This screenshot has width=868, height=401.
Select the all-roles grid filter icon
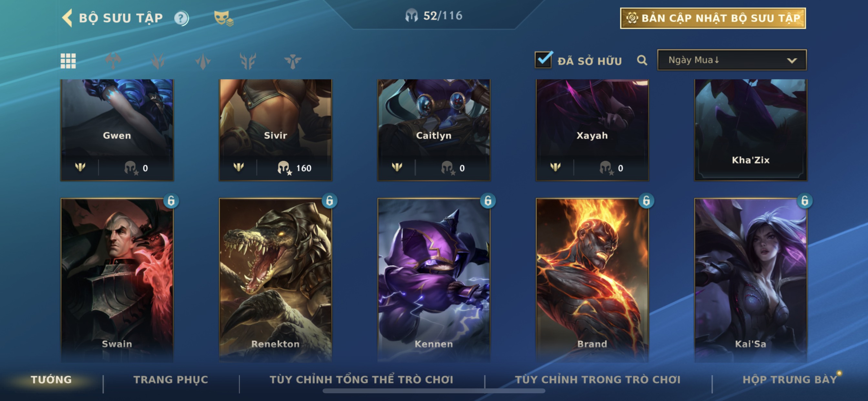point(68,61)
